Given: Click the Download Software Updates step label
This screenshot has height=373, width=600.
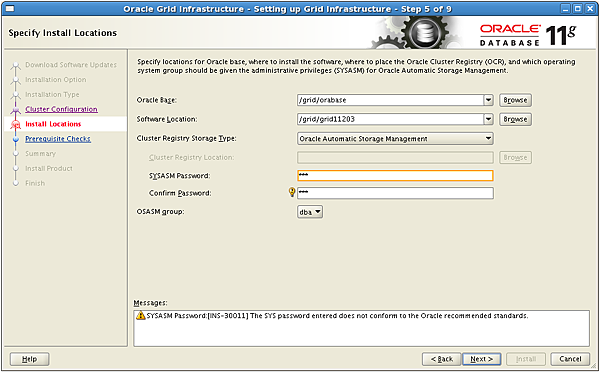Looking at the screenshot, I should (x=71, y=65).
